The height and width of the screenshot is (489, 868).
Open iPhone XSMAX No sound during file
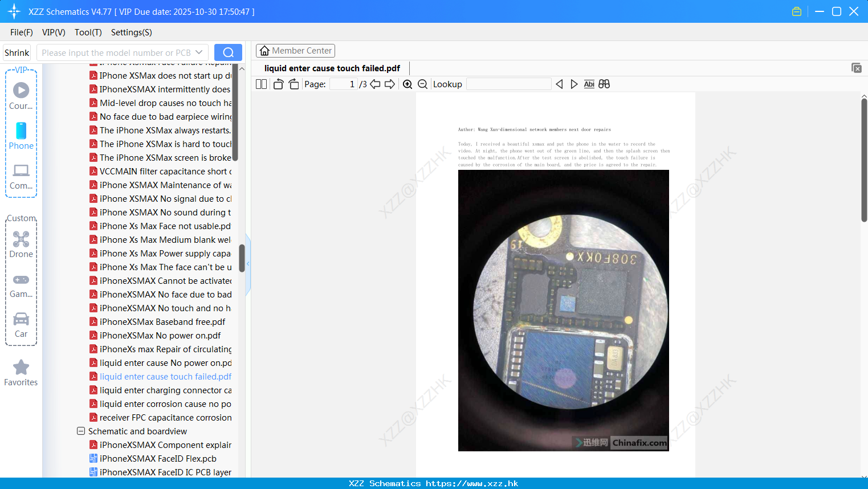point(161,213)
